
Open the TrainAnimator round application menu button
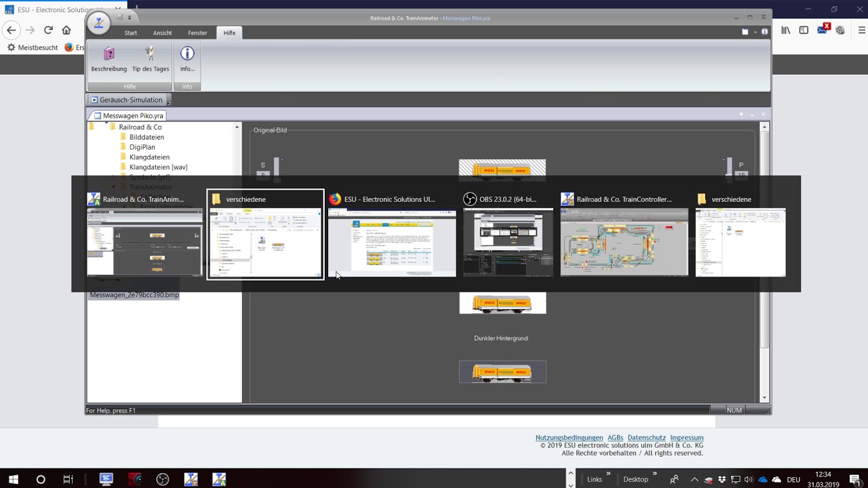click(x=99, y=22)
